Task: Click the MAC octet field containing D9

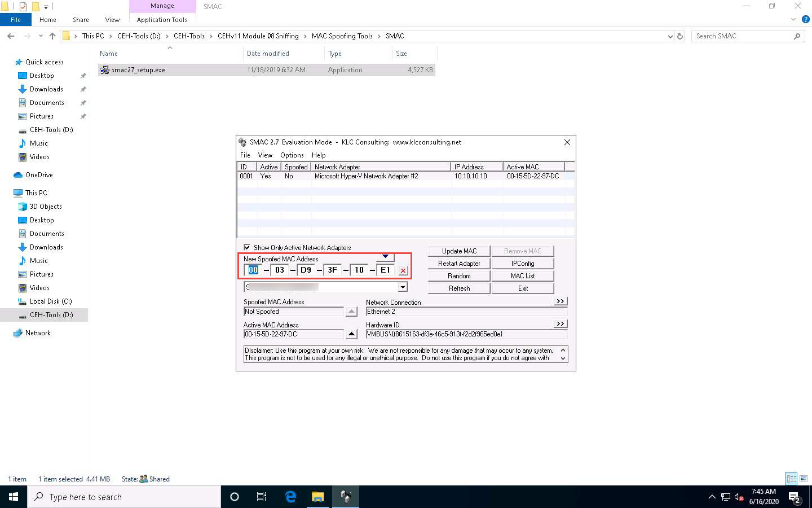Action: (306, 270)
